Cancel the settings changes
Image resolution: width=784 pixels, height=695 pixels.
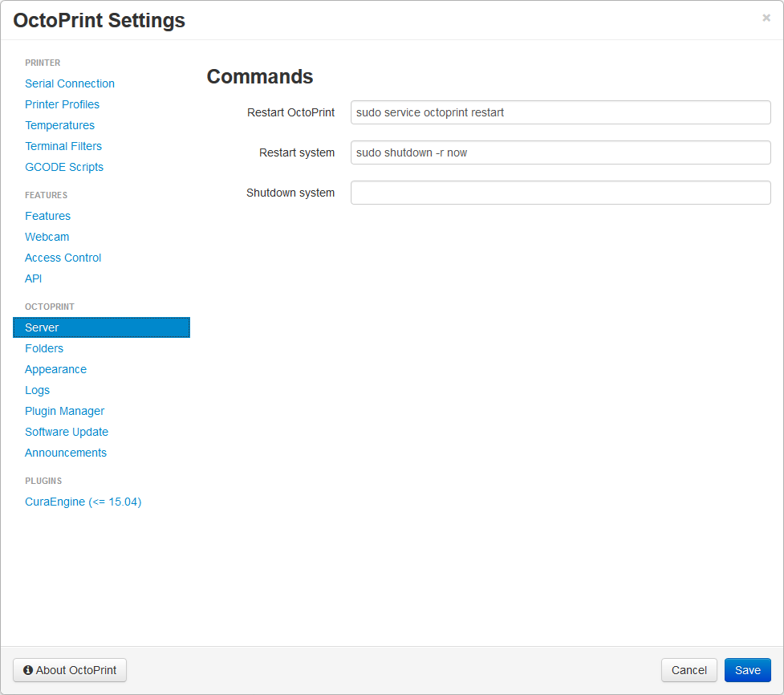pyautogui.click(x=689, y=670)
